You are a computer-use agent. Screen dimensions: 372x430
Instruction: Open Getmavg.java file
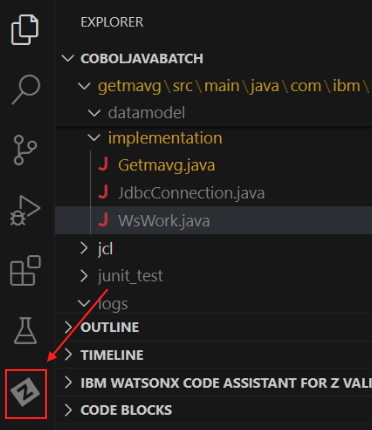(166, 165)
